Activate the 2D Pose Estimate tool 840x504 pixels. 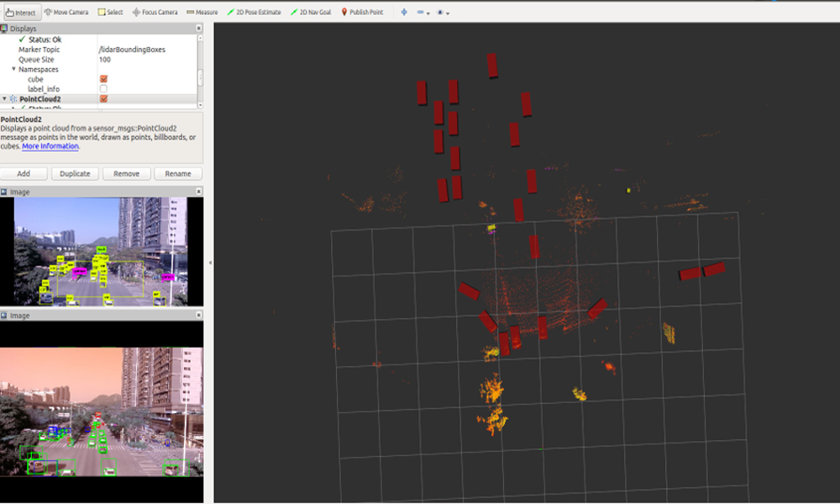coord(255,13)
